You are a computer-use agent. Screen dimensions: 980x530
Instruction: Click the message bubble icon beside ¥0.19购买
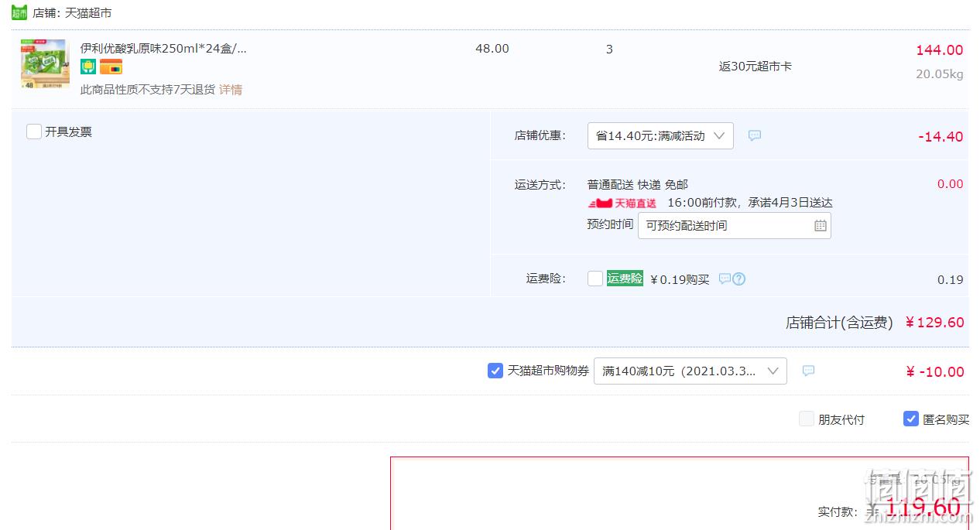725,279
